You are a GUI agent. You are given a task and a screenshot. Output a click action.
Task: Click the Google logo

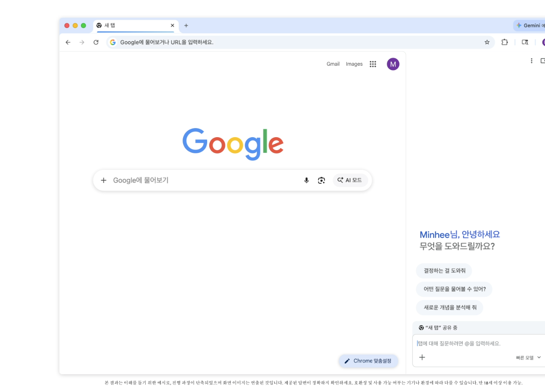click(x=233, y=144)
